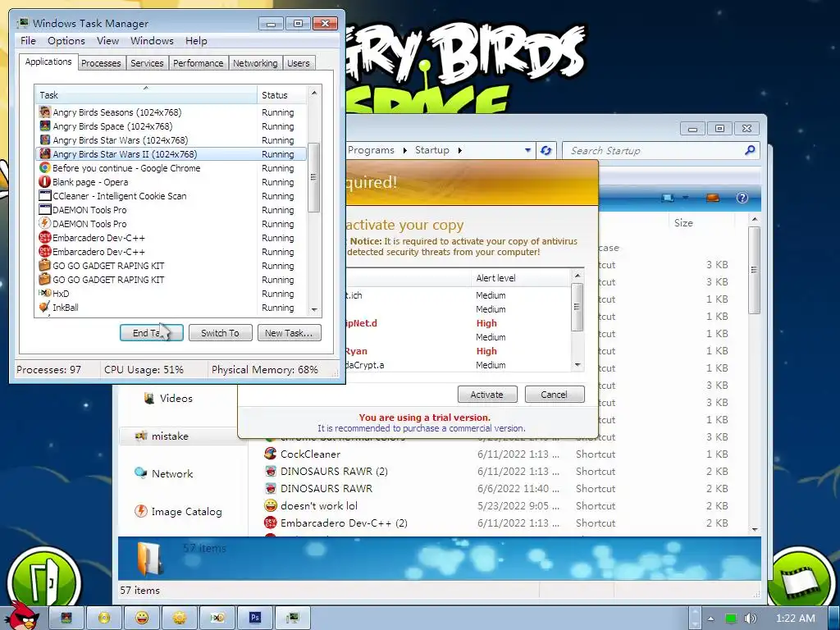Click Task Manager list scroll up arrow

click(314, 93)
